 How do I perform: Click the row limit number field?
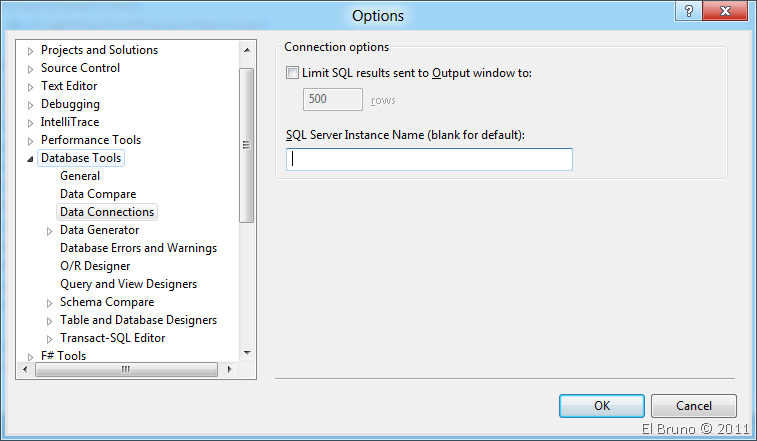point(332,99)
